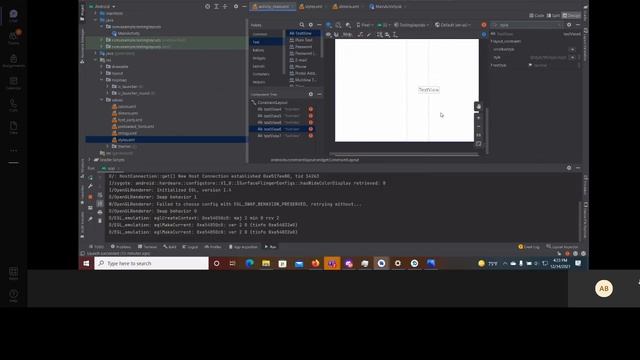
Task: Click the infer constraints wand icon
Action: [x=369, y=35]
